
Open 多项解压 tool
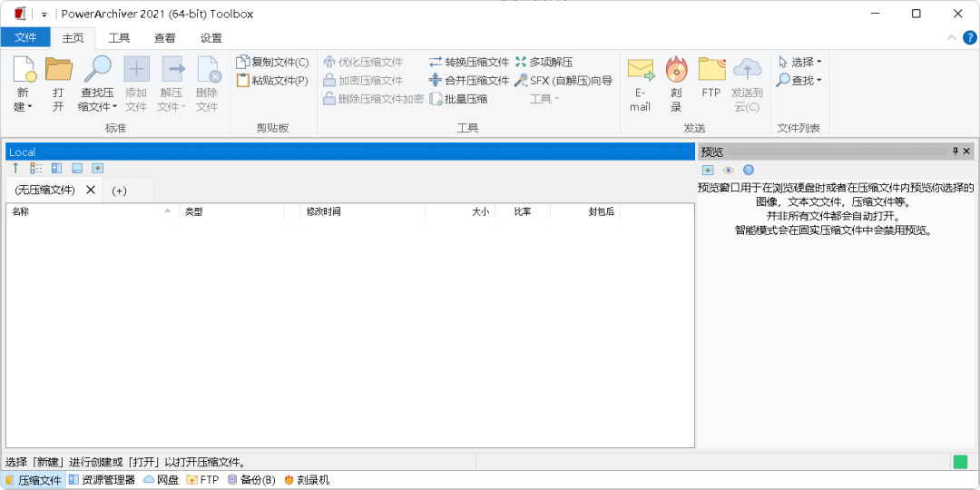[x=544, y=62]
